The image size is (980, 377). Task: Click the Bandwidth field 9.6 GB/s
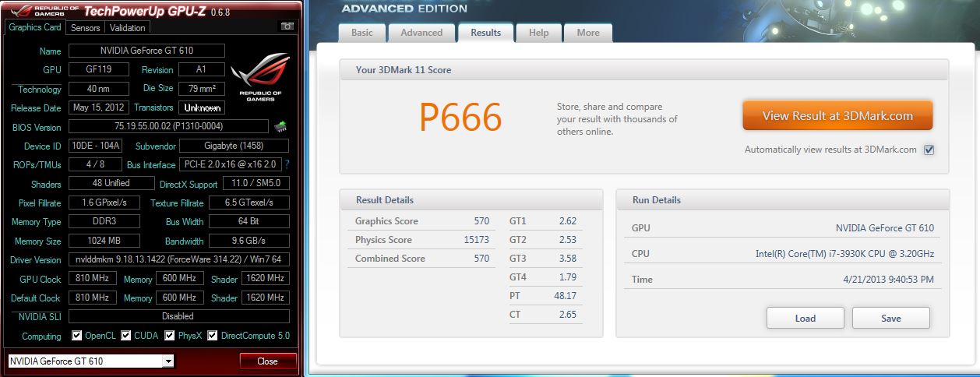pyautogui.click(x=249, y=241)
